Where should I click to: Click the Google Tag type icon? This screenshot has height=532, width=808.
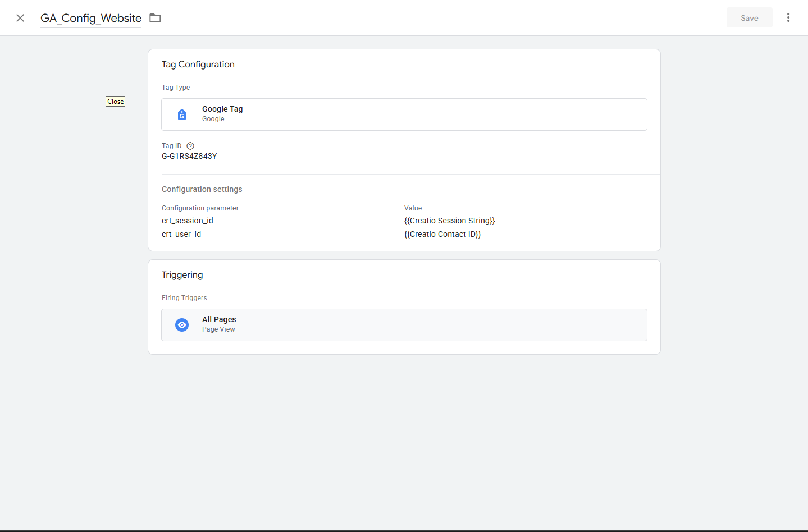click(x=182, y=114)
